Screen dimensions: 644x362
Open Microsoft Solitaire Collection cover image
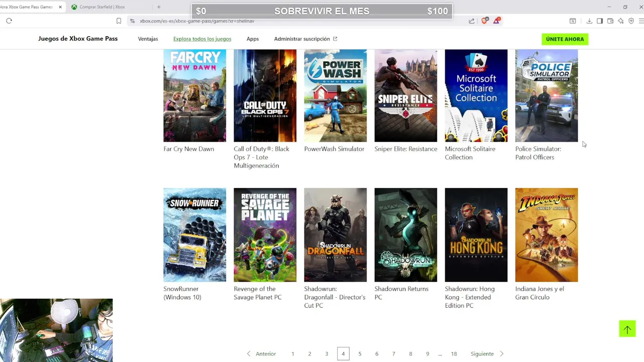(476, 96)
